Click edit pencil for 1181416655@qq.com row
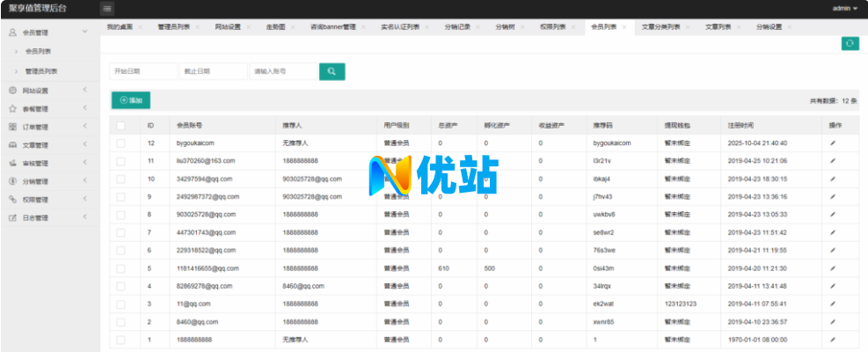Image resolution: width=868 pixels, height=352 pixels. pos(833,268)
